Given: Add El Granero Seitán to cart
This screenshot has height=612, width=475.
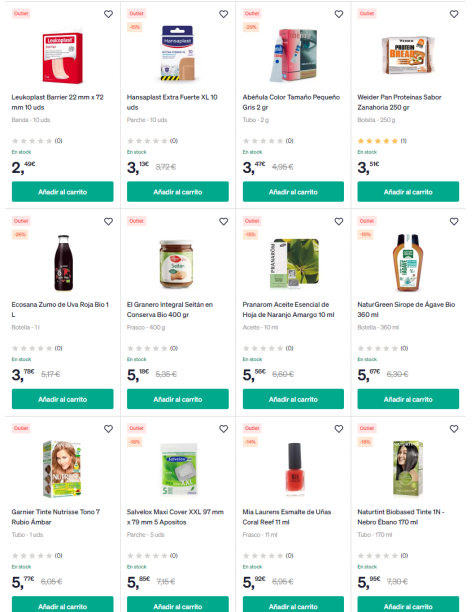Looking at the screenshot, I should [x=178, y=399].
